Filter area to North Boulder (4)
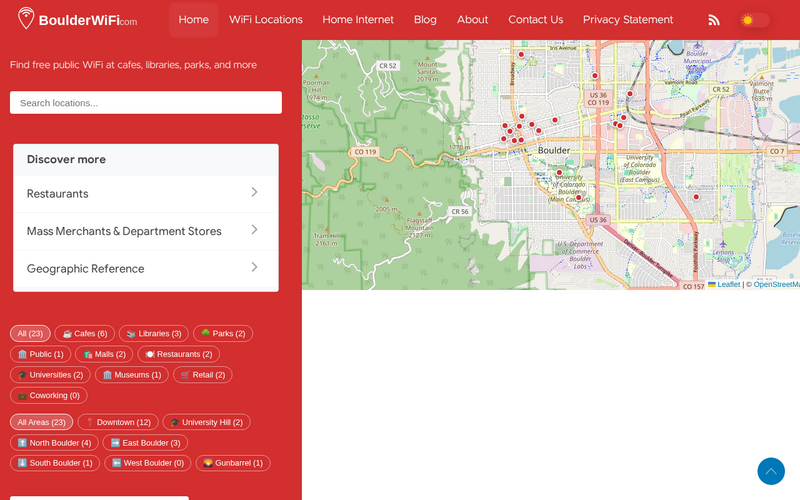The width and height of the screenshot is (800, 500). 54,442
